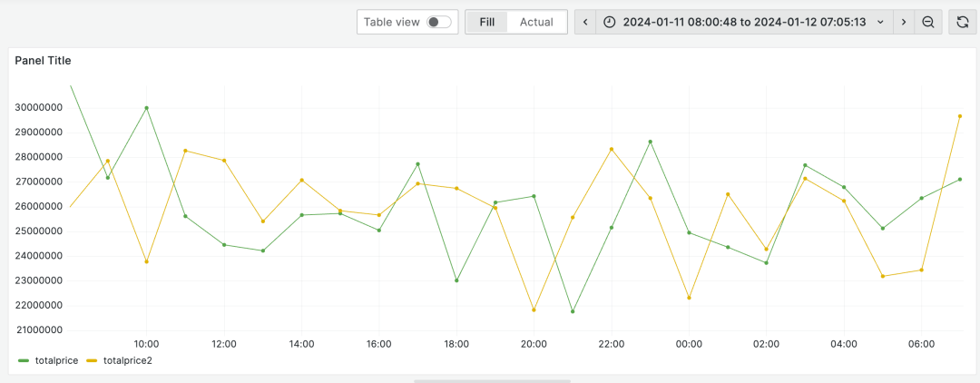Expand the time range dropdown chevron
This screenshot has height=383, width=980.
(880, 22)
